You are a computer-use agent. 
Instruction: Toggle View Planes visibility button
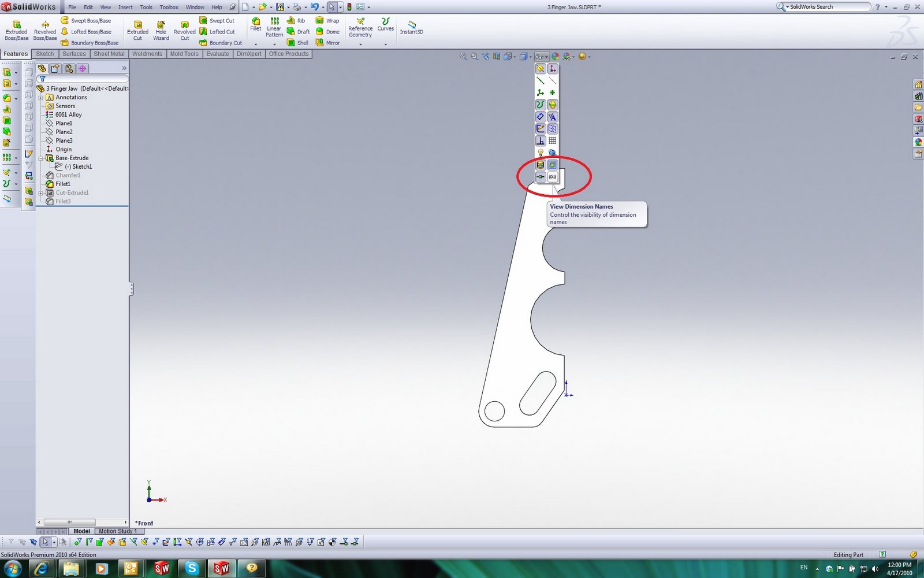(541, 69)
